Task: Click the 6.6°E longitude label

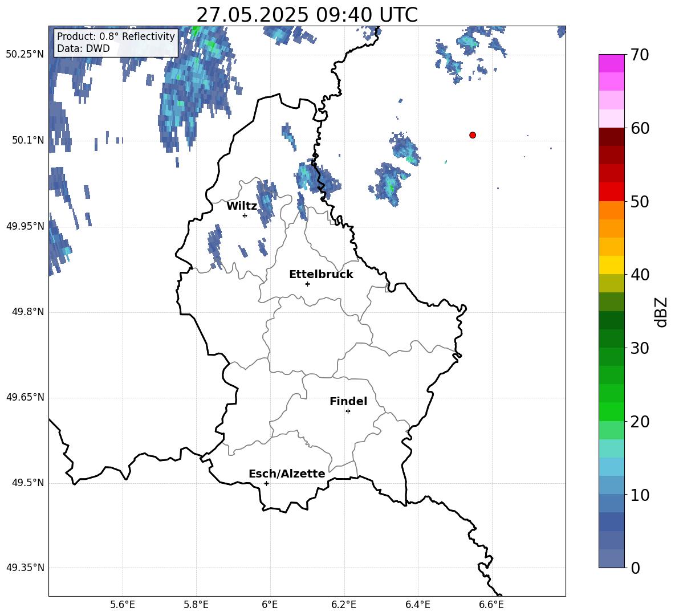Action: (x=491, y=605)
